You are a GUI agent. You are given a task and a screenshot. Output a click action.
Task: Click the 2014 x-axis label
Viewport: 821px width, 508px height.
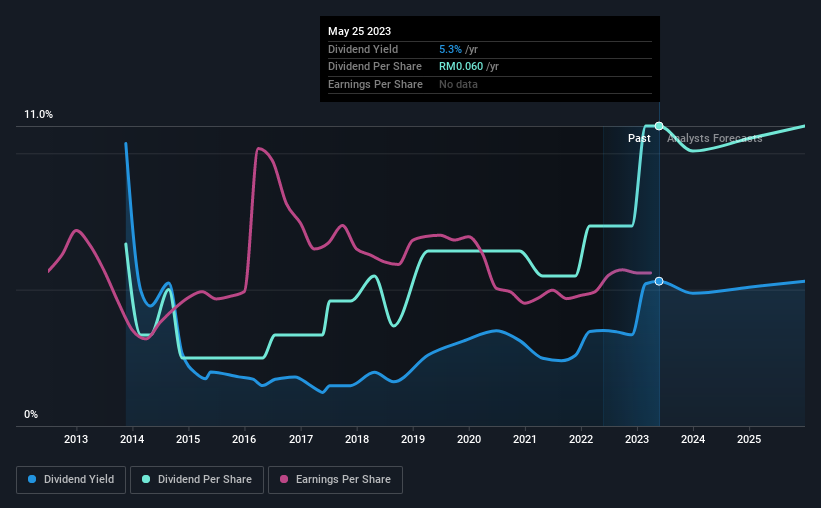point(132,439)
